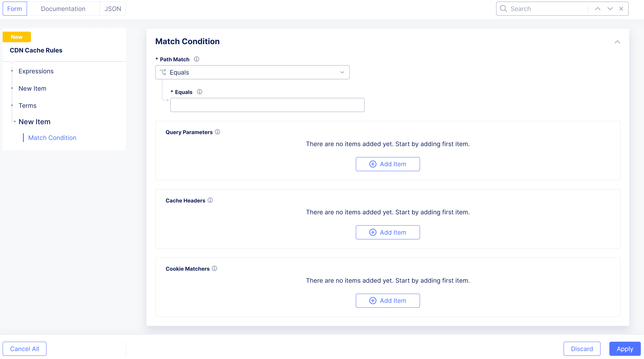Go to next search result arrow
This screenshot has height=359, width=644.
point(610,9)
